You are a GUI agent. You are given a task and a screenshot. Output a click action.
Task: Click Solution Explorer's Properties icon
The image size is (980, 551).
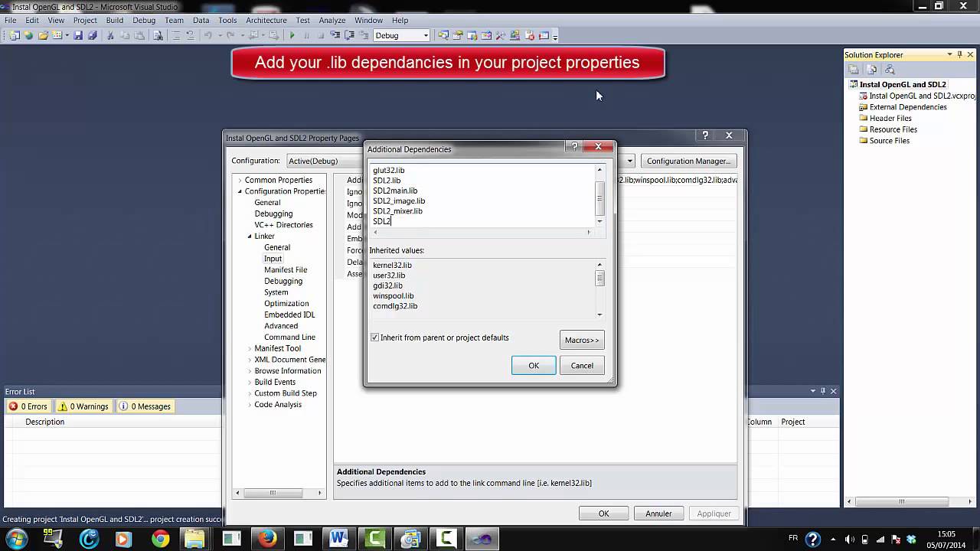(x=854, y=70)
